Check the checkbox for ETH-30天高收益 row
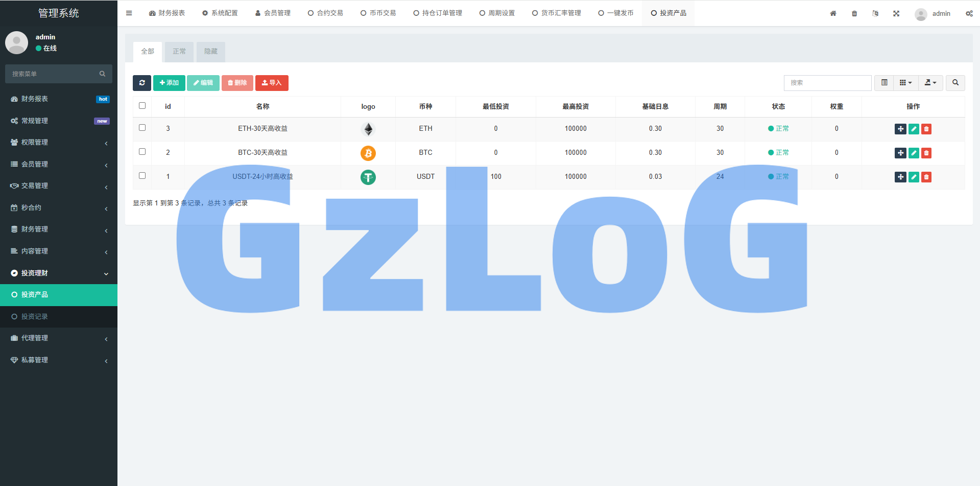 pos(142,128)
